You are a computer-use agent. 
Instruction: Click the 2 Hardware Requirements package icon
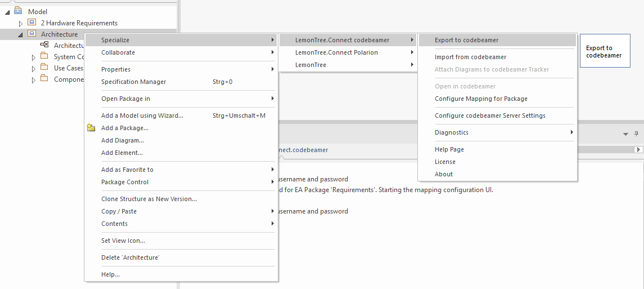(x=31, y=22)
